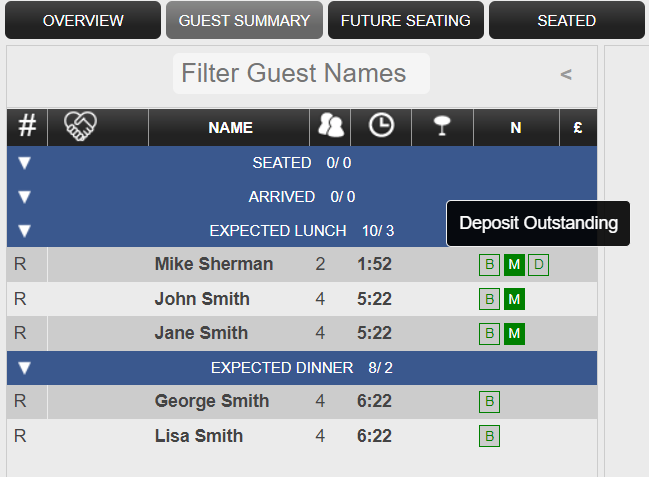Viewport: 649px width, 477px height.
Task: Open the FUTURE SEATING tab
Action: point(406,20)
